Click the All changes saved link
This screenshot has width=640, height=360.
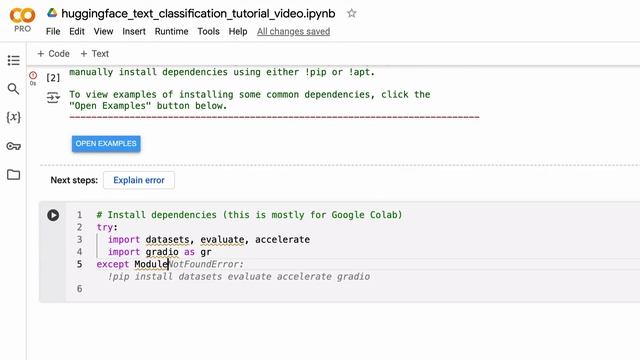[x=293, y=31]
